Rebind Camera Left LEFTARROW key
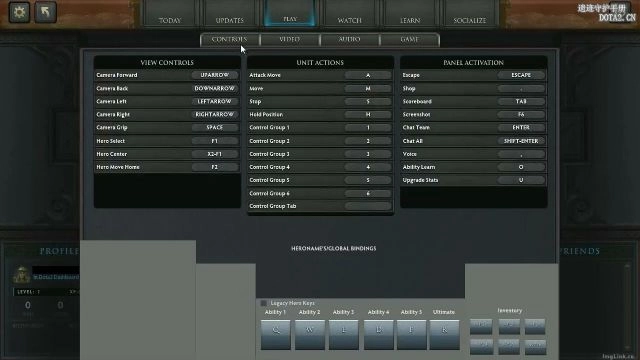 point(215,101)
